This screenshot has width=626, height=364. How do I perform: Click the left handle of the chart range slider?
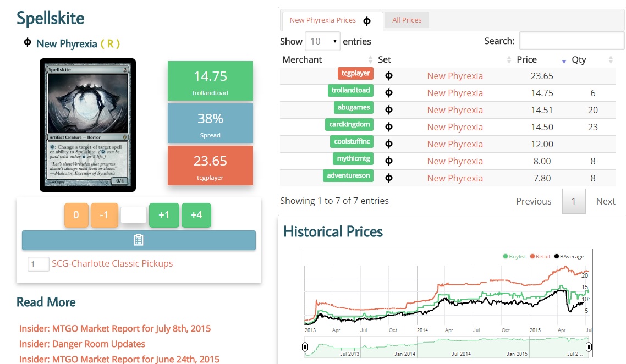click(305, 347)
